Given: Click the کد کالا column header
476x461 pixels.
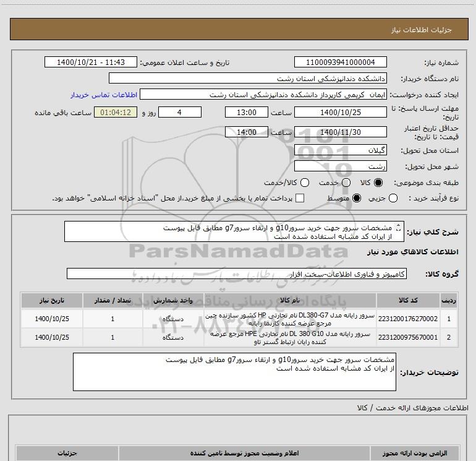Looking at the screenshot, I should click(x=408, y=300).
